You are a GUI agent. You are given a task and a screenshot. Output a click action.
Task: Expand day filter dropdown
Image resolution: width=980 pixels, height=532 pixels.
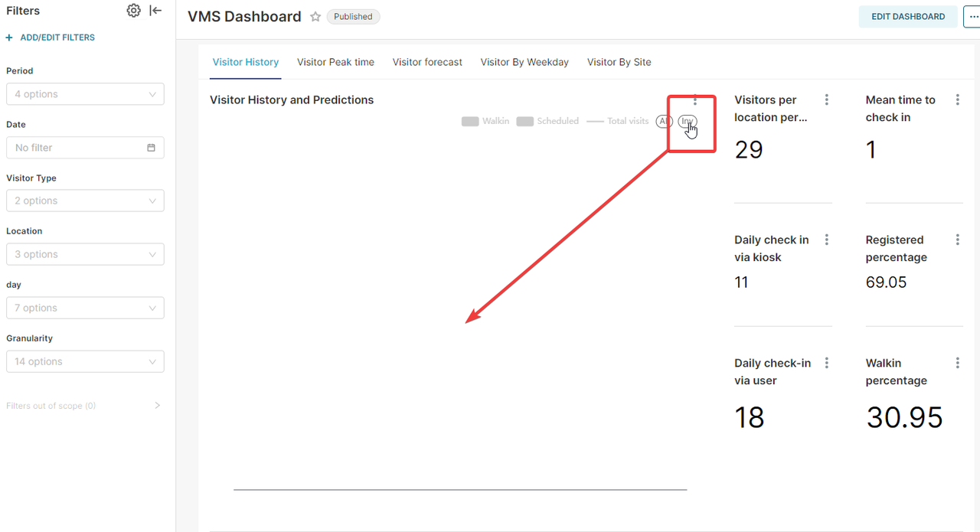pyautogui.click(x=85, y=308)
